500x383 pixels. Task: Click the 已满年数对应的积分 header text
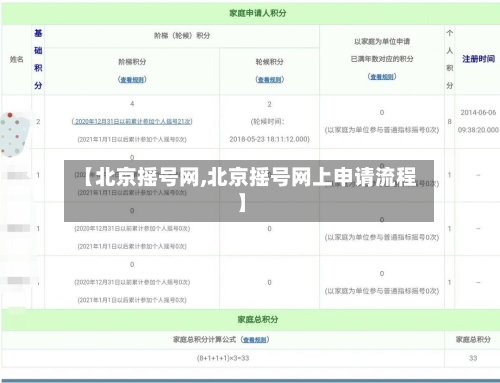click(x=382, y=59)
